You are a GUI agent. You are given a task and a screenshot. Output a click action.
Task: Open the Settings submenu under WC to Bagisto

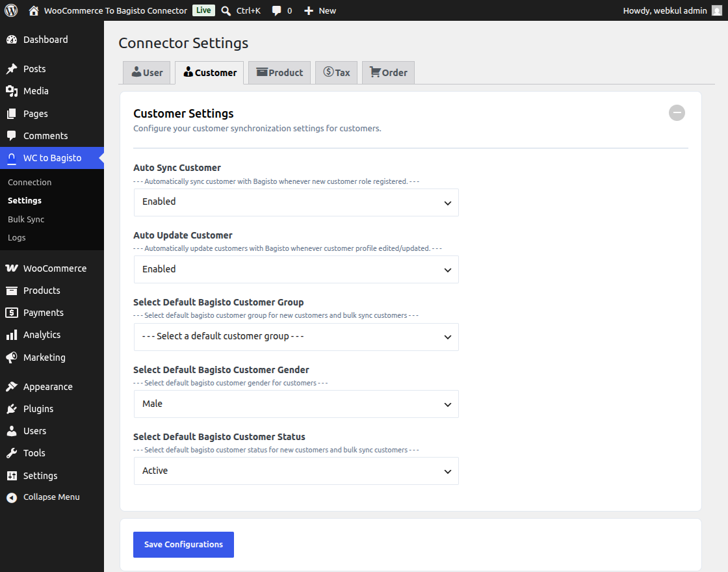click(x=25, y=201)
